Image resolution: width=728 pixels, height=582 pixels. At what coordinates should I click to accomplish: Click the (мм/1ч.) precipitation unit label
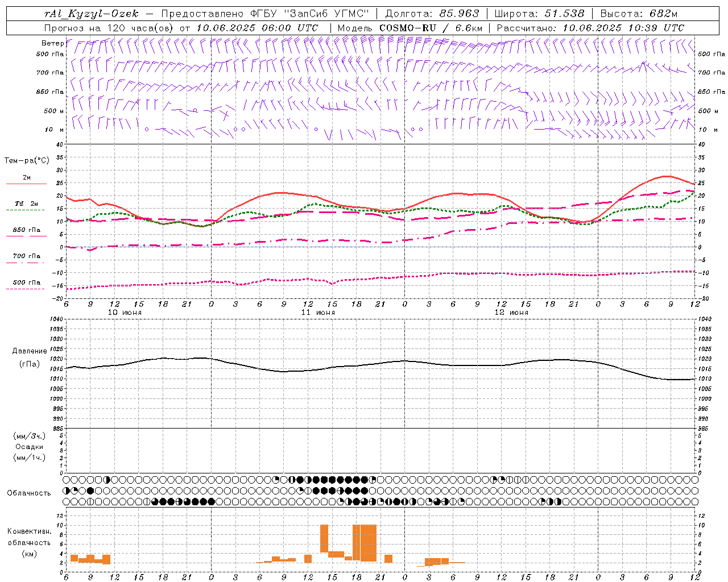click(x=30, y=458)
